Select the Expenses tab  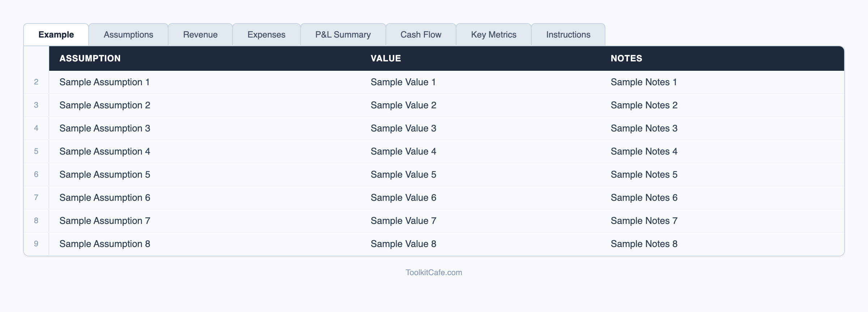(266, 35)
